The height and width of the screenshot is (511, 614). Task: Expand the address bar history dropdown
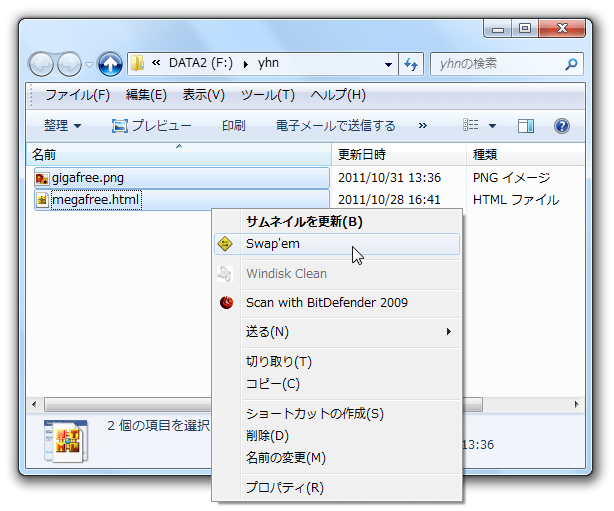(x=388, y=64)
